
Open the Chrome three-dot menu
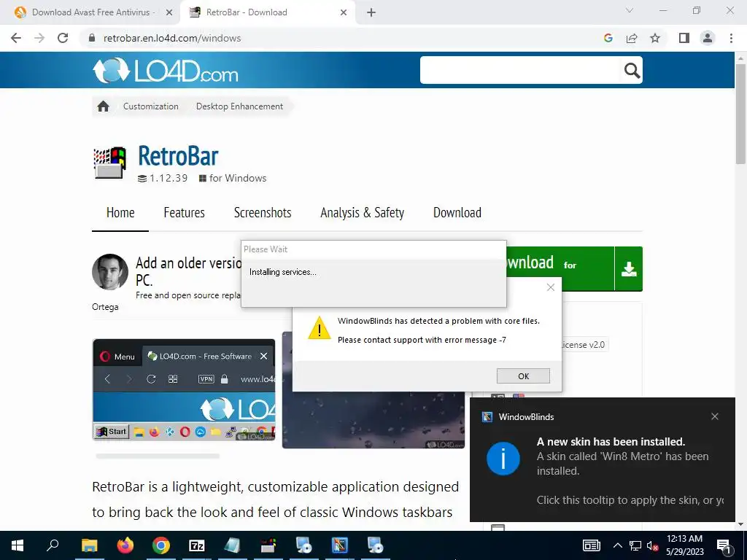pyautogui.click(x=731, y=38)
